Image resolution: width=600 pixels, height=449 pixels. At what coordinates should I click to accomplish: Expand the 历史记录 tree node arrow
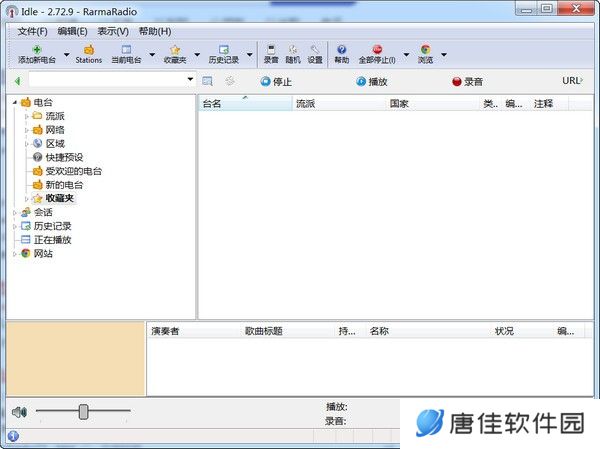[15, 226]
